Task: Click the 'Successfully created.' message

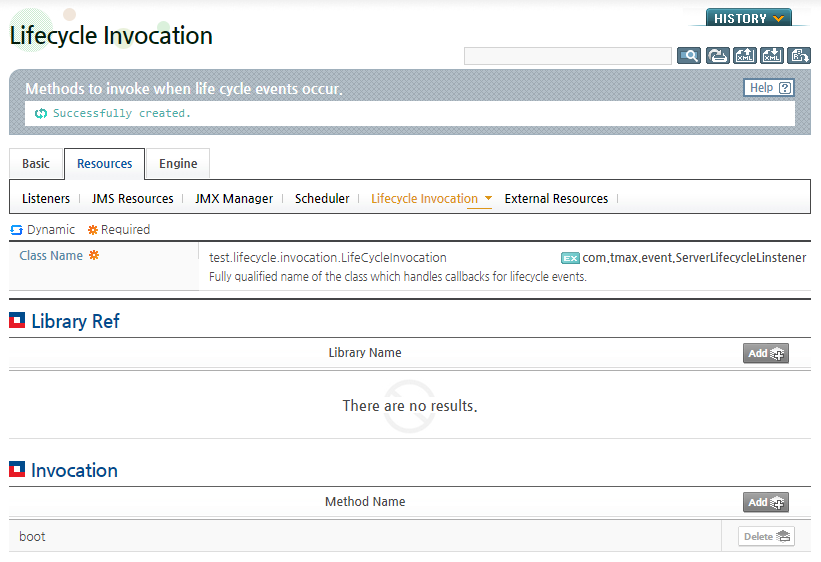Action: 121,113
